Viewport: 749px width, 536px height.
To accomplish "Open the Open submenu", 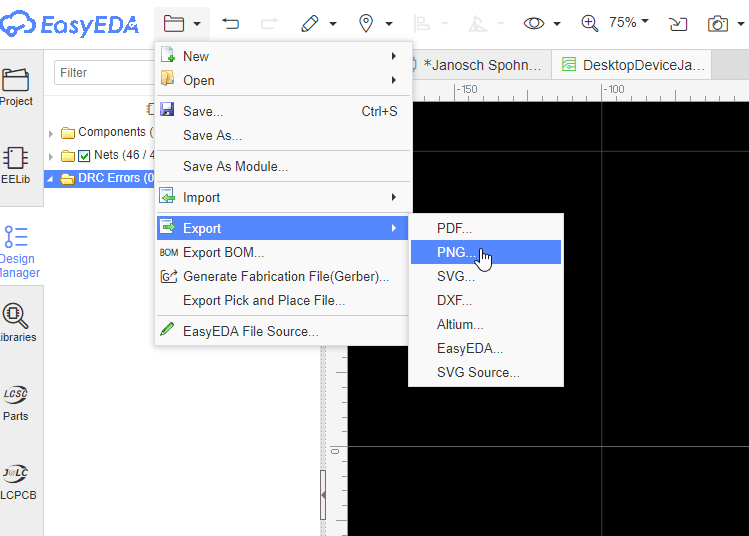I will (284, 80).
